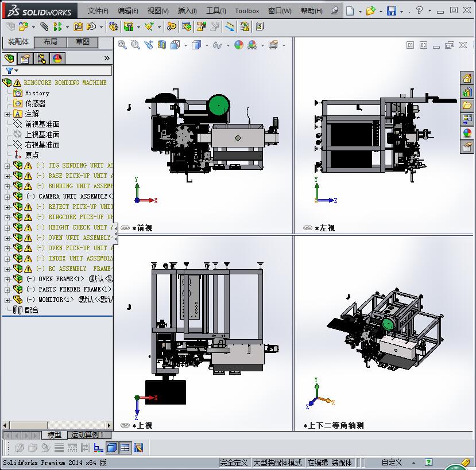This screenshot has width=476, height=470.
Task: Click the Display Style cube icon
Action: click(x=196, y=45)
